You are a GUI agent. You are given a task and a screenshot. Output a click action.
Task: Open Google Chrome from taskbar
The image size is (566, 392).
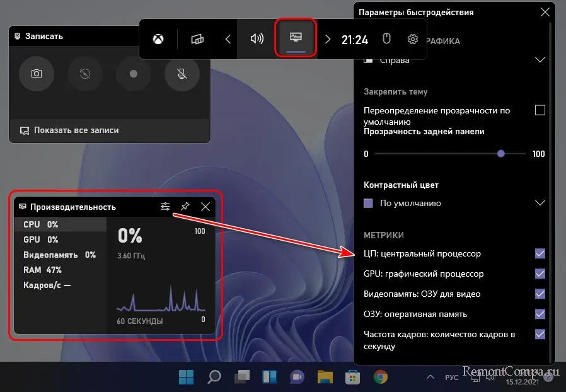click(x=380, y=378)
